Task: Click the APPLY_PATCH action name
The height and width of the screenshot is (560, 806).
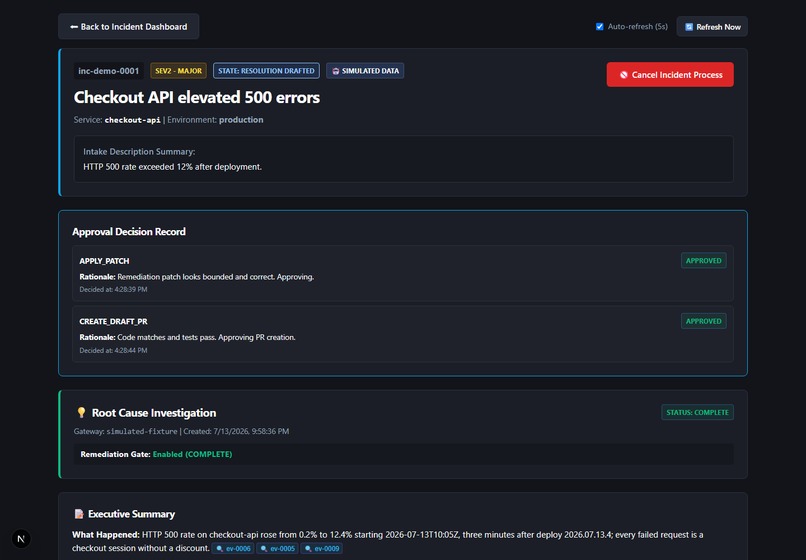Action: [x=104, y=261]
